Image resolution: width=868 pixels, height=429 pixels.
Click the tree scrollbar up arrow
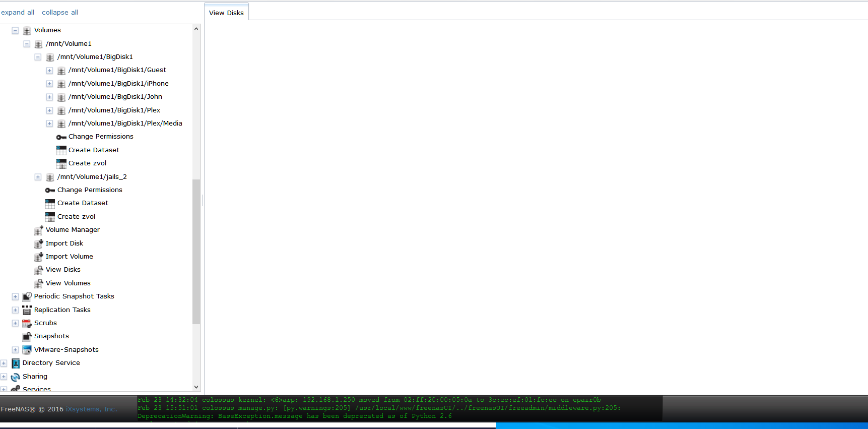(196, 29)
